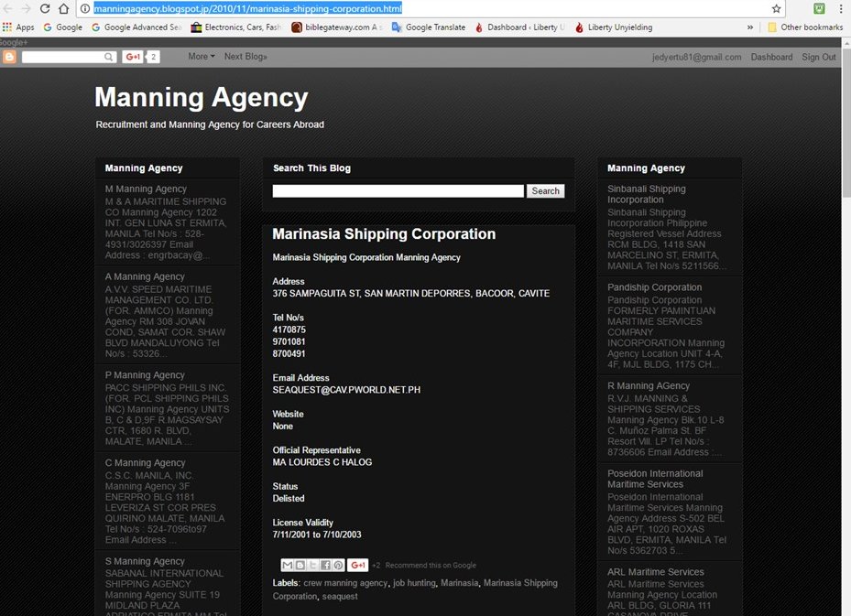Click the Email This share icon
851x616 pixels.
[x=287, y=565]
